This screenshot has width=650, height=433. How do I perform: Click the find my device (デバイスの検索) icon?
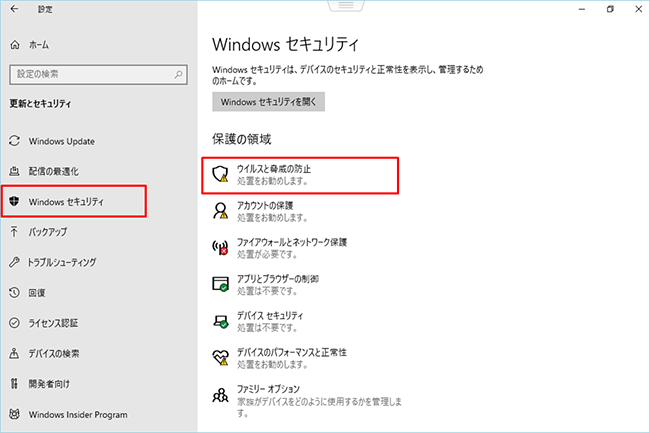(x=15, y=353)
